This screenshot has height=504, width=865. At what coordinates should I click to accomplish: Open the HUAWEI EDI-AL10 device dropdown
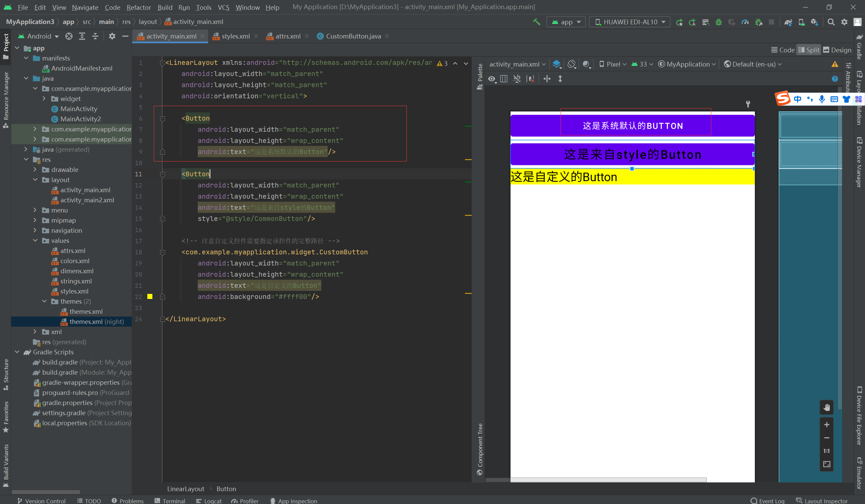pyautogui.click(x=629, y=22)
